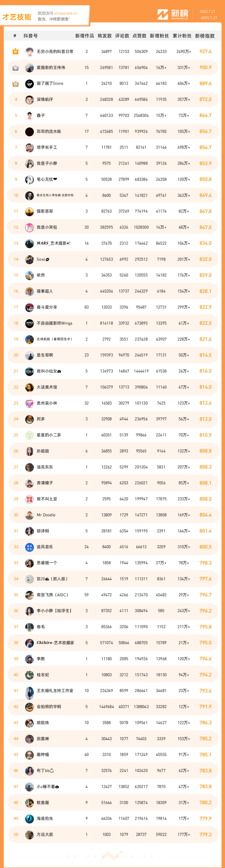The width and height of the screenshot is (225, 868).
Task: Click the Newrank logo icon
Action: (162, 14)
